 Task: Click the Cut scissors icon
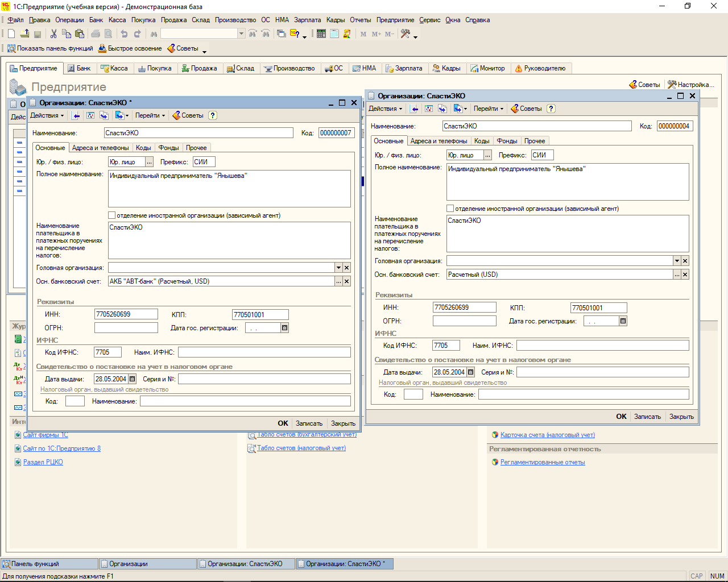coord(54,34)
